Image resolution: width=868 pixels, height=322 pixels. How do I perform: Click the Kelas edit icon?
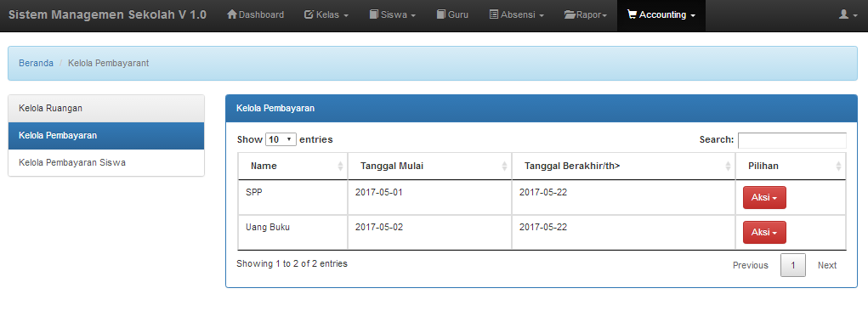(x=309, y=15)
